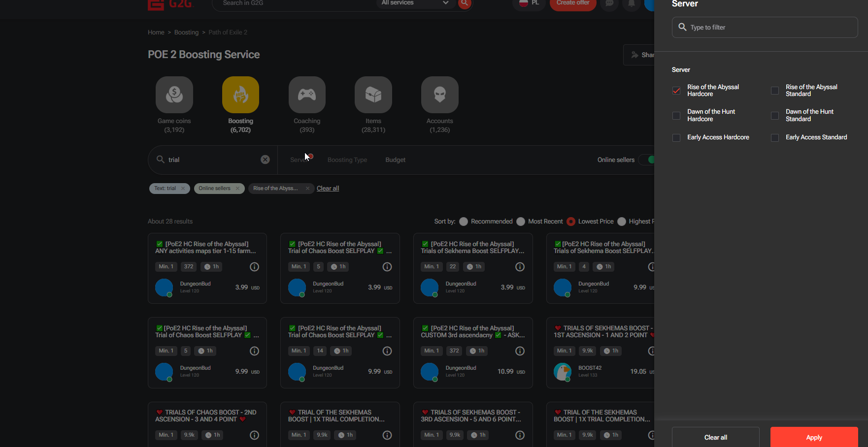Open the Boosting Type filter dropdown

347,160
